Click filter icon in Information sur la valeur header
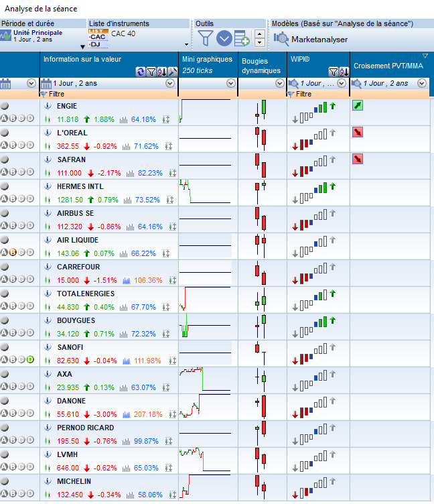 [x=151, y=72]
